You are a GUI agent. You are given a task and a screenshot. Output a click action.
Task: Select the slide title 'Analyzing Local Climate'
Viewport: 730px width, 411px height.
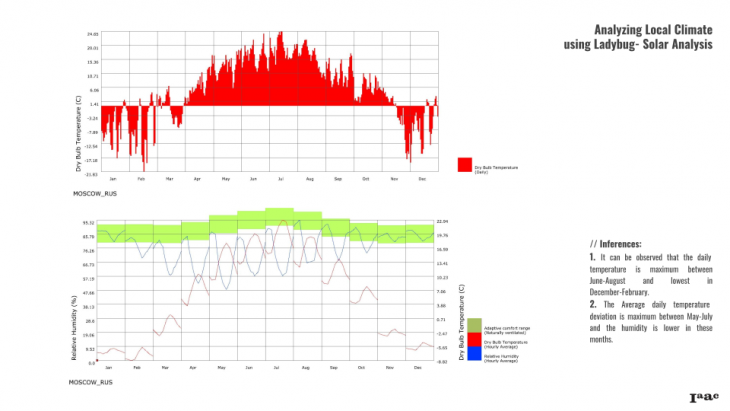[x=652, y=30]
